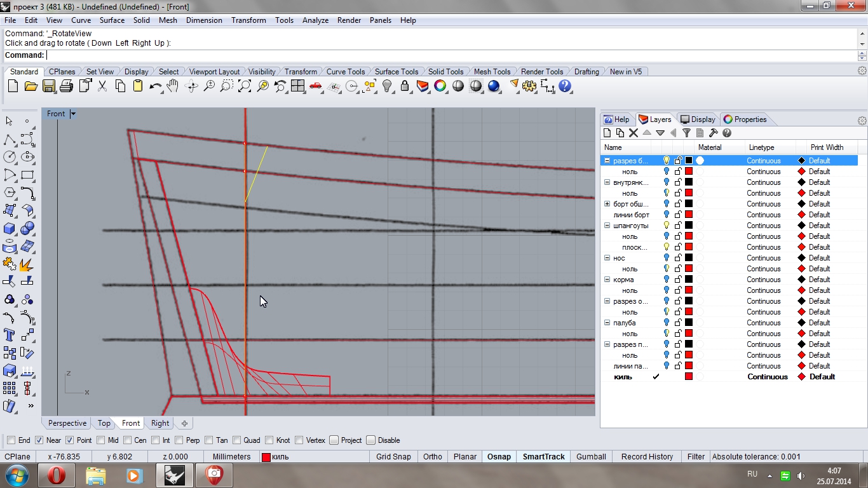
Task: Click the Box solid tool icon
Action: pos(10,228)
